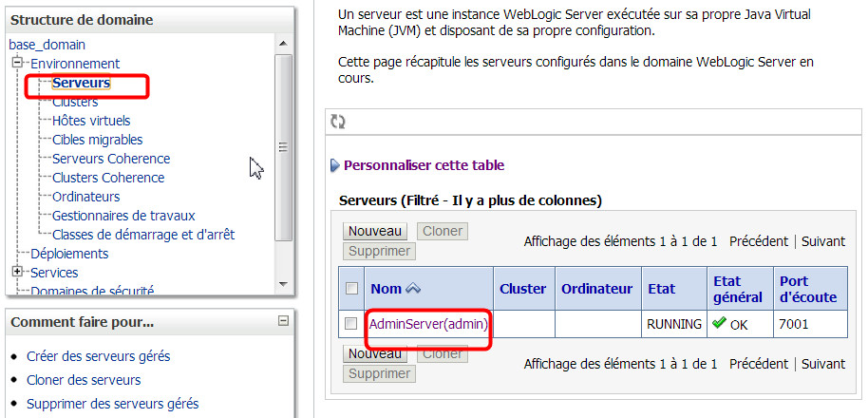Sort table by Nom column header

[x=386, y=289]
